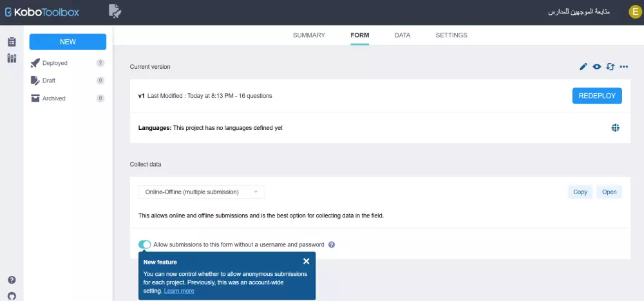Click the REDEPLOY button

tap(597, 96)
